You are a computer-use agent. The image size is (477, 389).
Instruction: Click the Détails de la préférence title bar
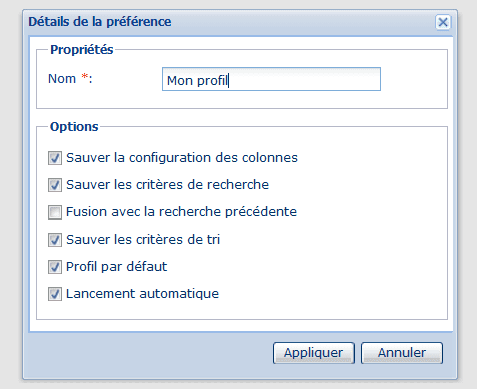click(x=230, y=22)
